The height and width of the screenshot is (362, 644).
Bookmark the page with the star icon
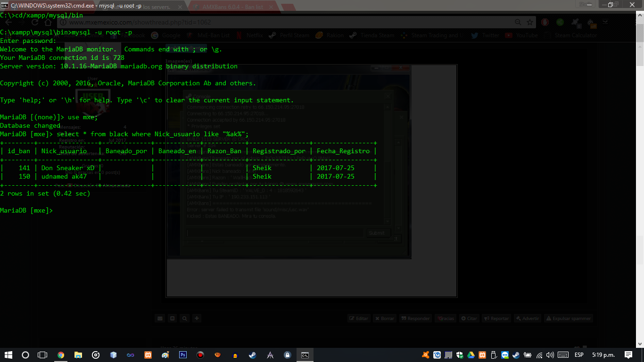pyautogui.click(x=530, y=22)
